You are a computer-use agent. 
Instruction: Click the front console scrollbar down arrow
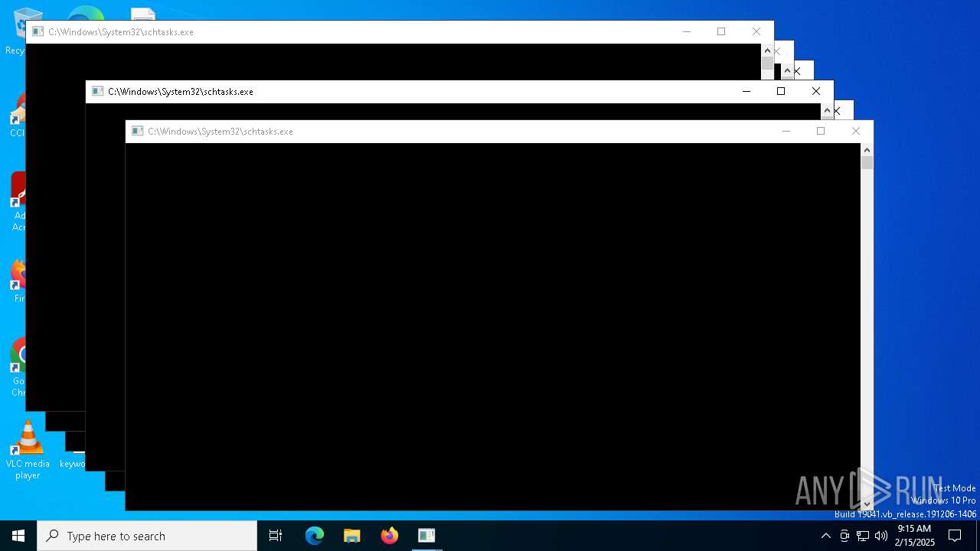click(x=867, y=504)
